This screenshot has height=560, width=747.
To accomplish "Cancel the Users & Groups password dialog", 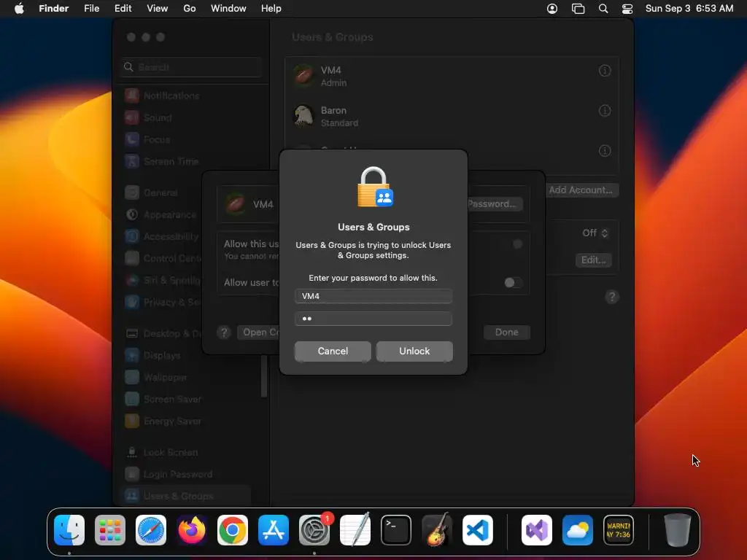I will [x=333, y=351].
